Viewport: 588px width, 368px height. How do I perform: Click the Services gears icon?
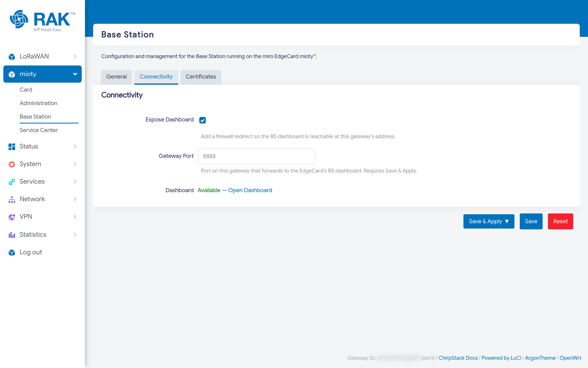(x=12, y=182)
